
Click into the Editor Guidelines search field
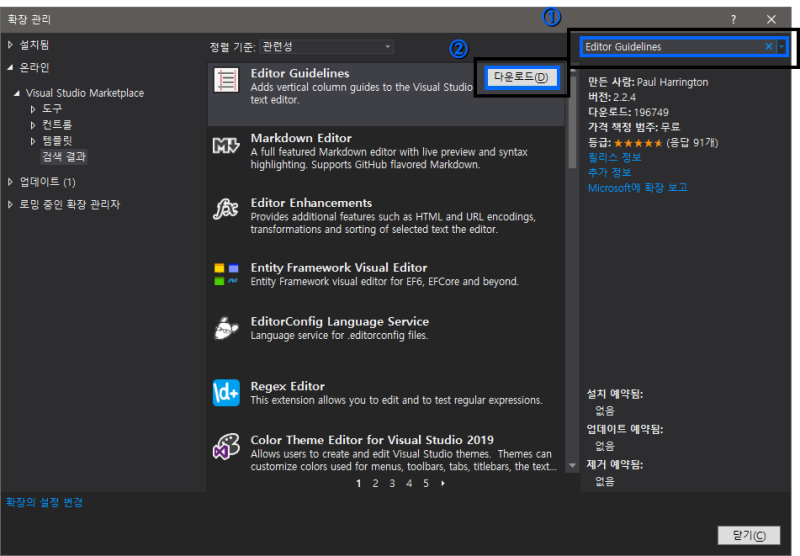click(671, 46)
